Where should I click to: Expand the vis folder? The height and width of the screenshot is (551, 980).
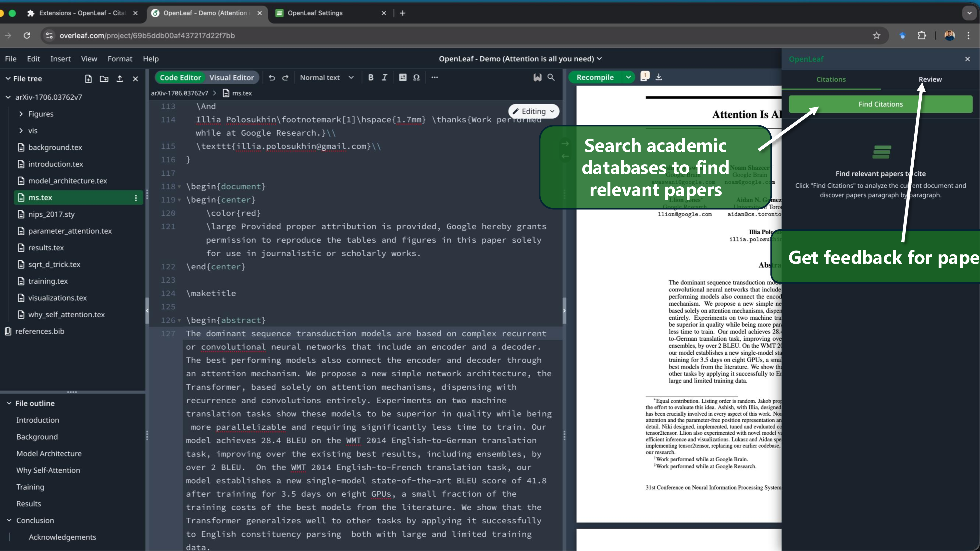(21, 131)
